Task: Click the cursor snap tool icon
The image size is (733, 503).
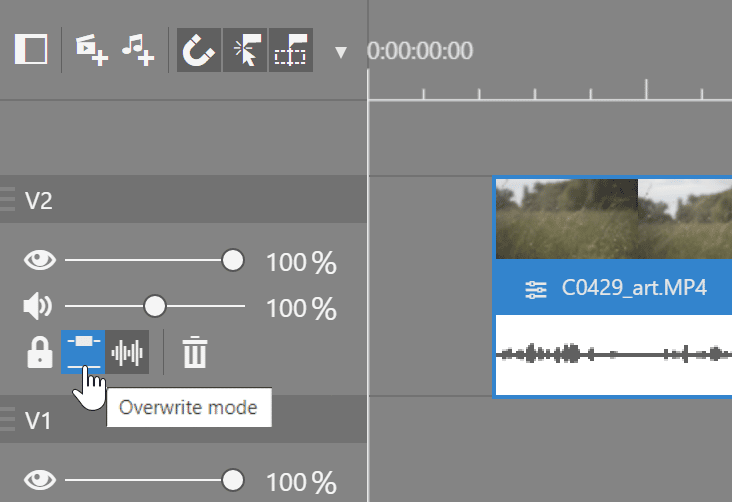Action: pyautogui.click(x=244, y=49)
